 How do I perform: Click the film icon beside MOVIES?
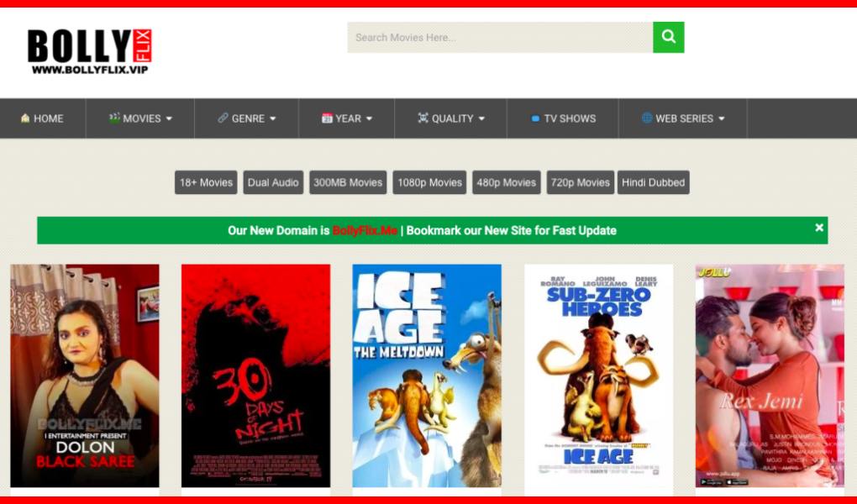[114, 118]
